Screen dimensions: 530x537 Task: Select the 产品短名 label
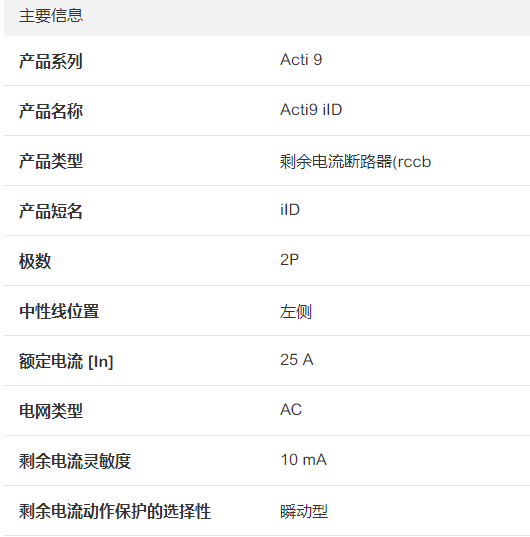(x=51, y=211)
